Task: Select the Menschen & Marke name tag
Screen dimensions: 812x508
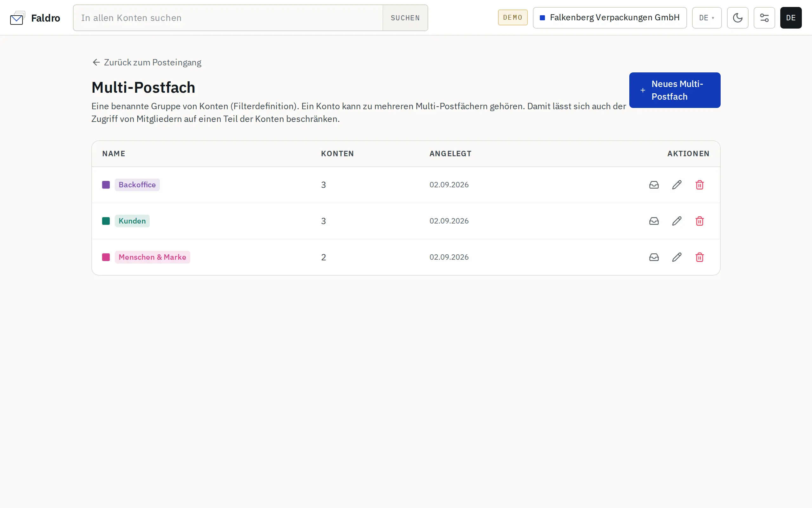Action: tap(152, 257)
